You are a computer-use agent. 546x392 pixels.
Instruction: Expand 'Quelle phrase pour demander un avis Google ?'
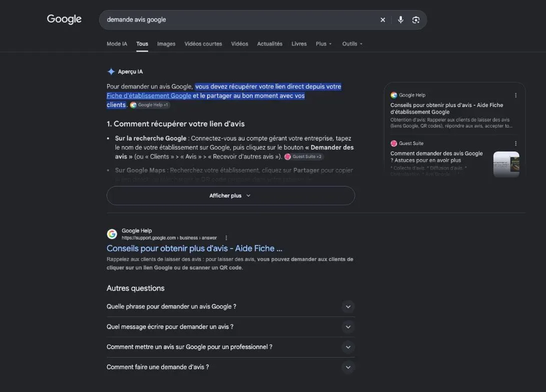pyautogui.click(x=231, y=306)
